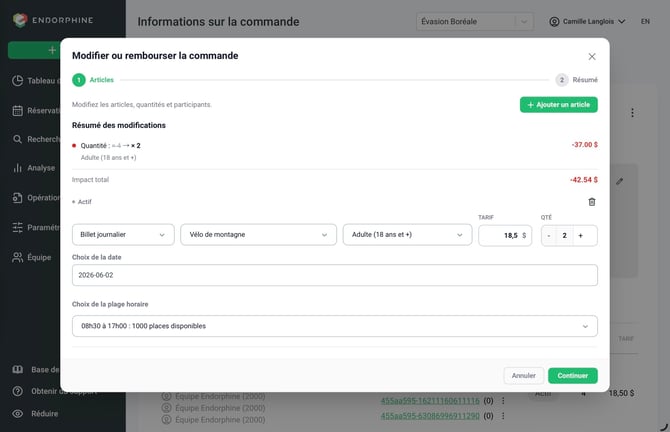Increase quantity with the plus button
This screenshot has width=670, height=432.
[x=580, y=235]
